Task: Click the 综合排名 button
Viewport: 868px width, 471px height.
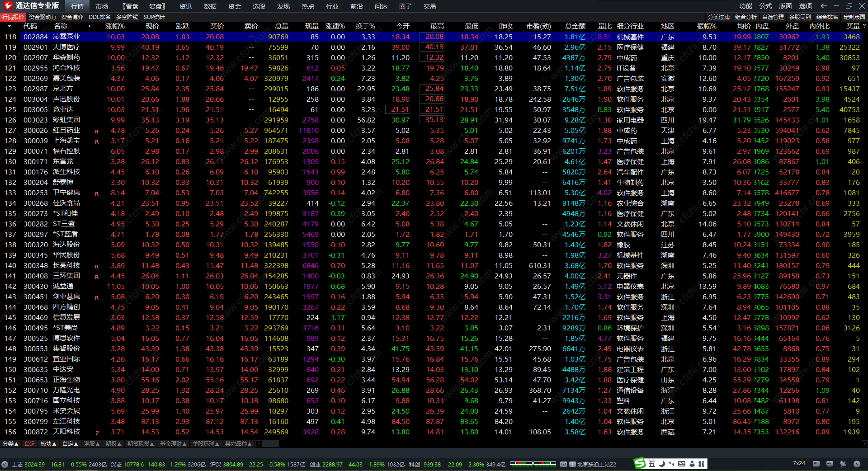Action: pyautogui.click(x=827, y=17)
